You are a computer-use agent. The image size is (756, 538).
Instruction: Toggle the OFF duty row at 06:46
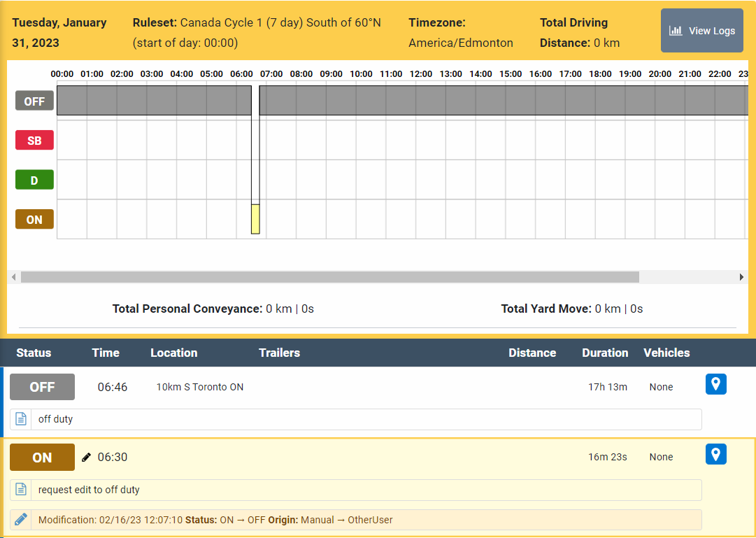[x=42, y=386]
